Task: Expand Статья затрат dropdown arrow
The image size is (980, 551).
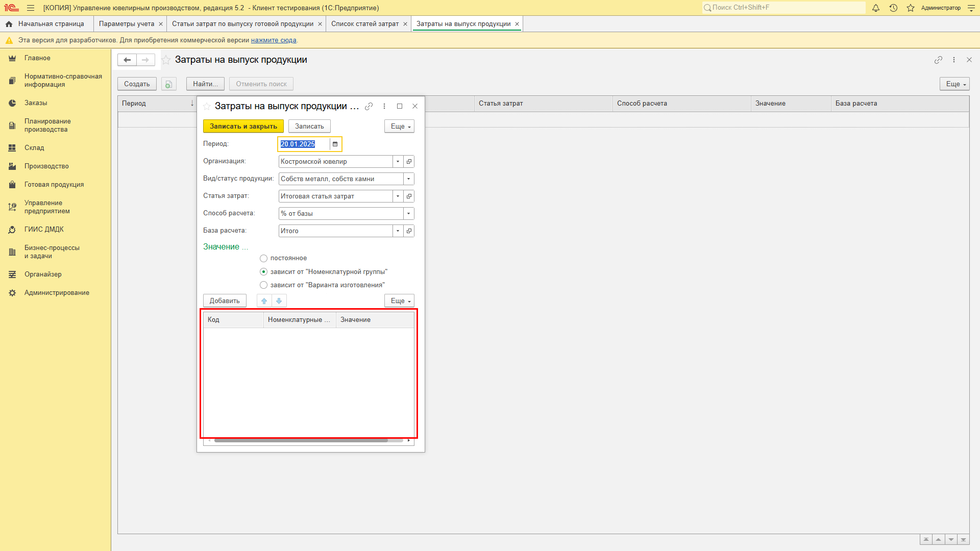Action: (x=398, y=196)
